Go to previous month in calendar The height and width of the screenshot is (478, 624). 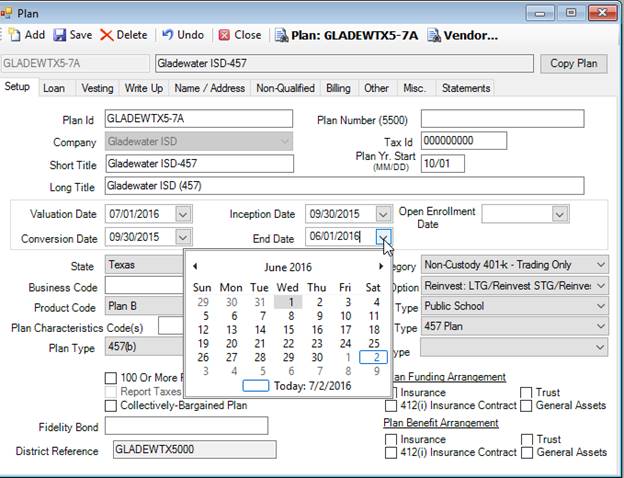[194, 267]
